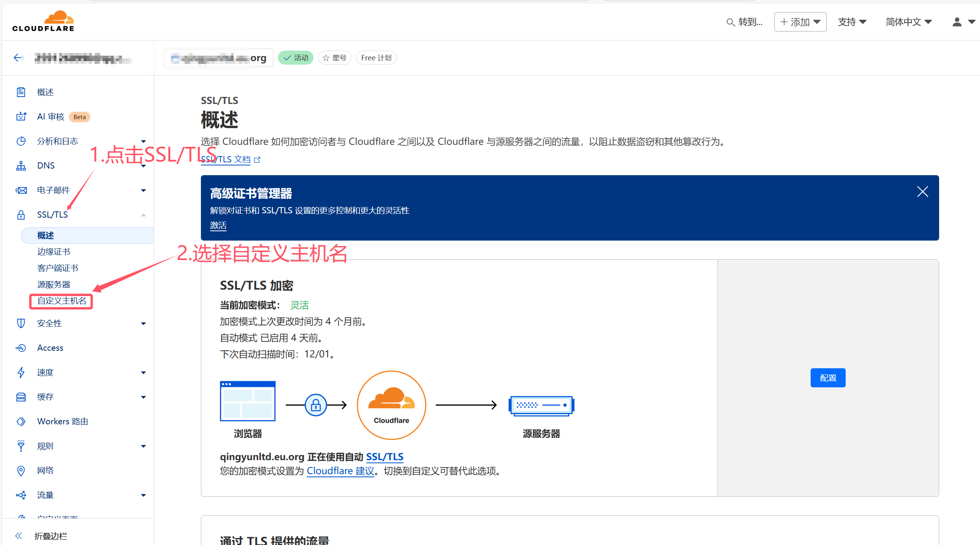Click the domain name ending in org
980x545 pixels.
(218, 58)
